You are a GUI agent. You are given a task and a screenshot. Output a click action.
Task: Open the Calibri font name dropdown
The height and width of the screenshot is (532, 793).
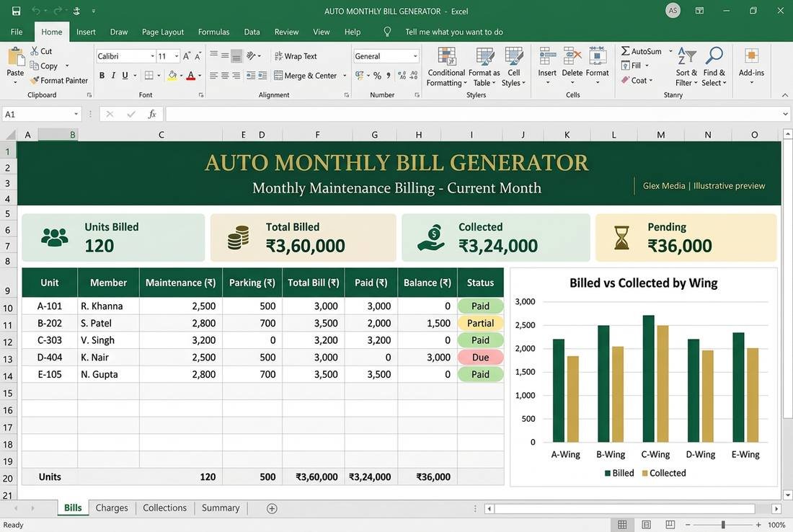[152, 56]
